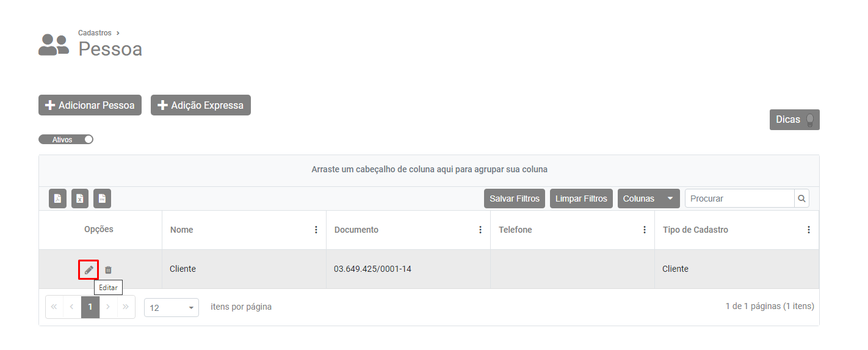Export the table to CSV
This screenshot has width=868, height=350.
pyautogui.click(x=102, y=199)
